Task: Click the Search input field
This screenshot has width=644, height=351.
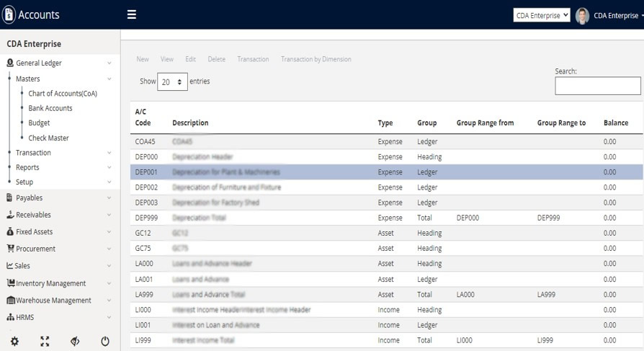Action: 597,86
